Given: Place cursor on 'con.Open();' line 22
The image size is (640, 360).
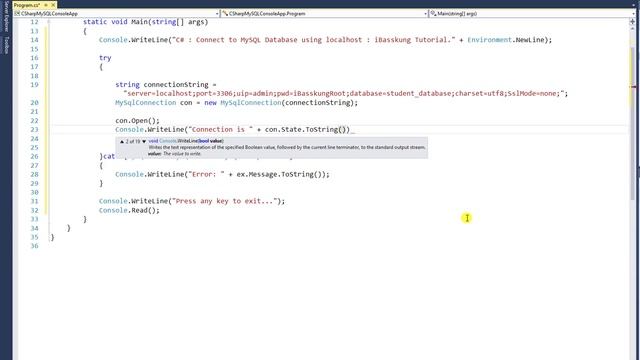Looking at the screenshot, I should [138, 120].
